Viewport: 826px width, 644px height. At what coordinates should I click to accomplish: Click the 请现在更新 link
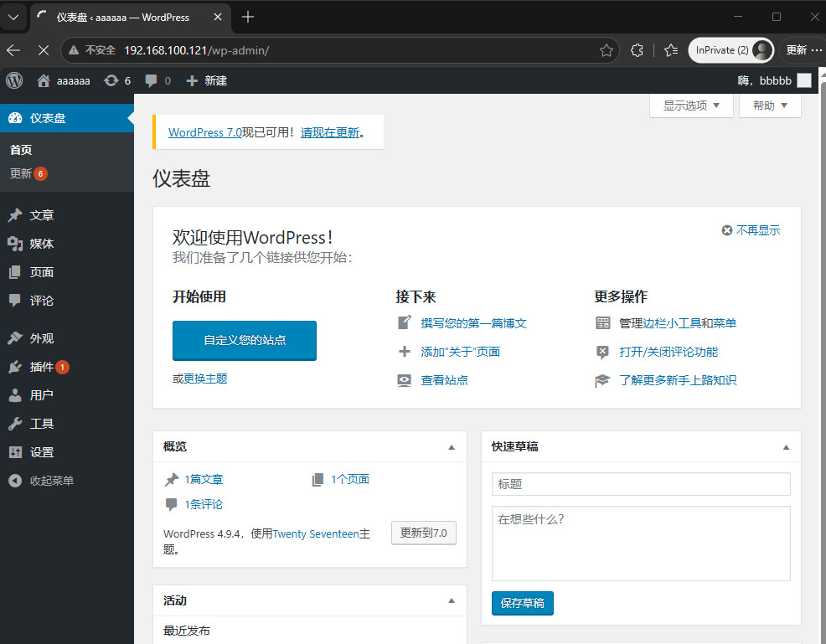pos(330,132)
